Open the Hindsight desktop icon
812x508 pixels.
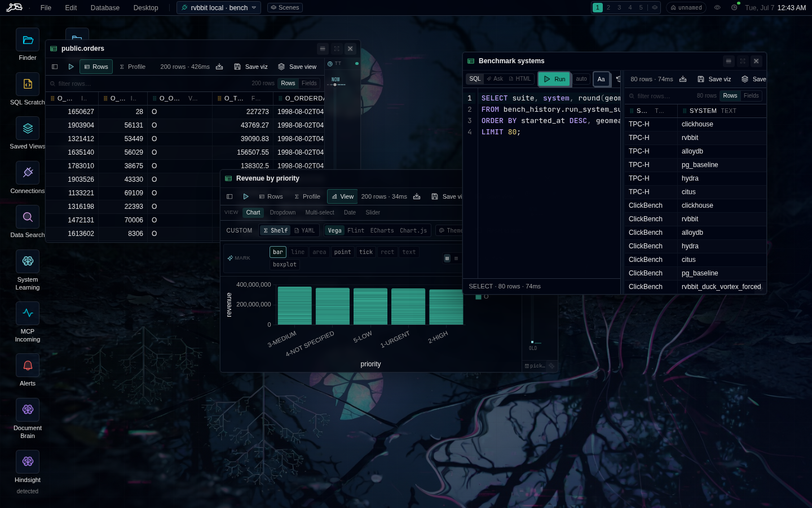[x=28, y=462]
